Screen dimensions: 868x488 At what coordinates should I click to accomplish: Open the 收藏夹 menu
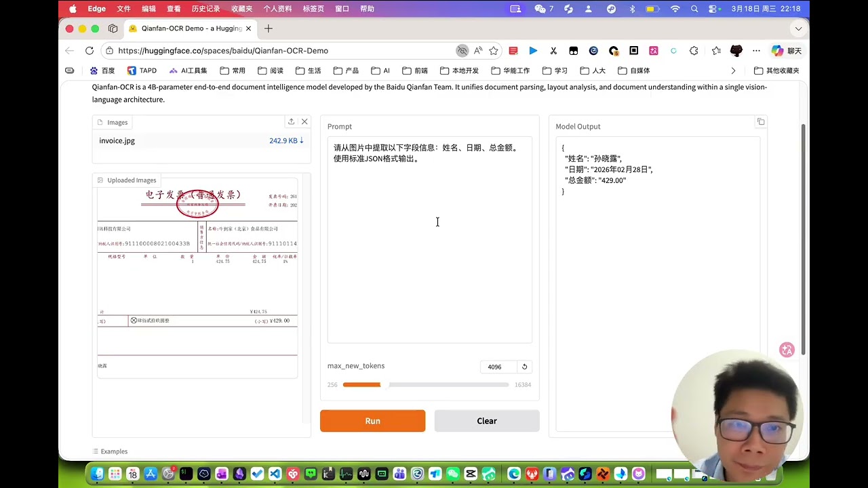pos(241,9)
